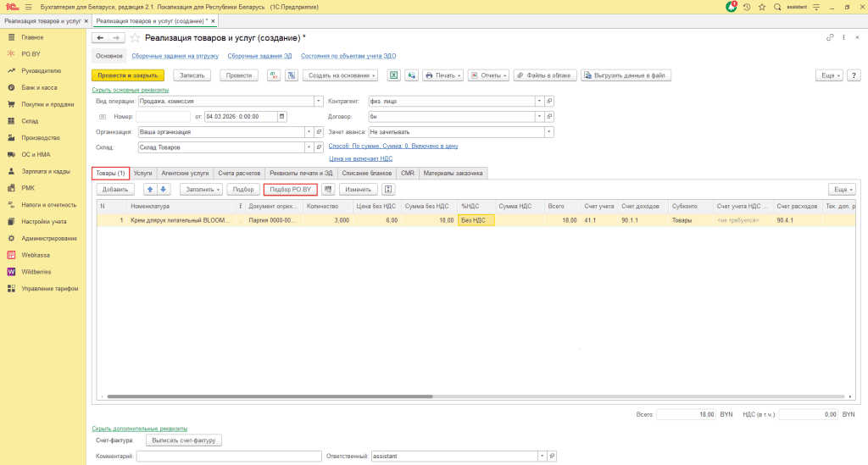Viewport: 868px width, 465px height.
Task: Open the Печать dropdown button
Action: point(443,75)
